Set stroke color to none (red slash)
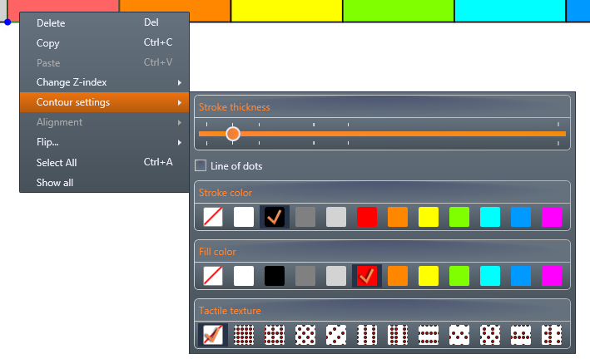The image size is (590, 364). pos(213,217)
